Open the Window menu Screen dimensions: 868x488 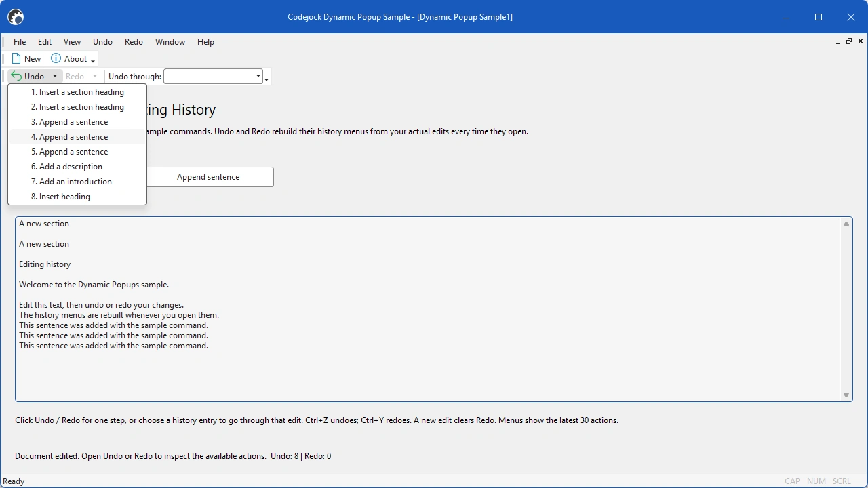[x=170, y=42]
